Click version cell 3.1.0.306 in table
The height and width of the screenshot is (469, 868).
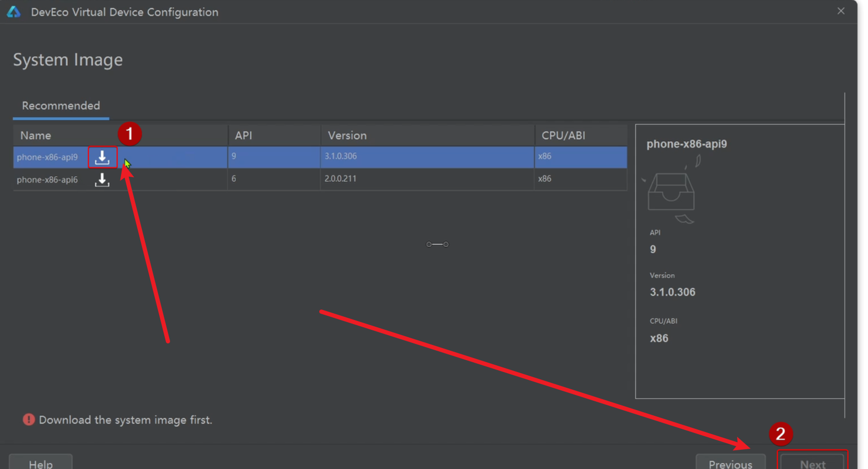pyautogui.click(x=341, y=156)
